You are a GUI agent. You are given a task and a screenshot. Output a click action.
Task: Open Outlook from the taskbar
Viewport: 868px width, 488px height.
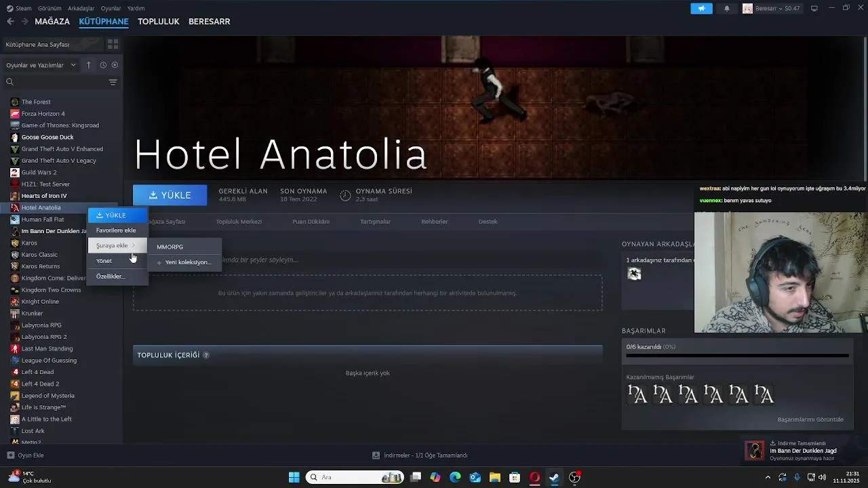(x=475, y=477)
